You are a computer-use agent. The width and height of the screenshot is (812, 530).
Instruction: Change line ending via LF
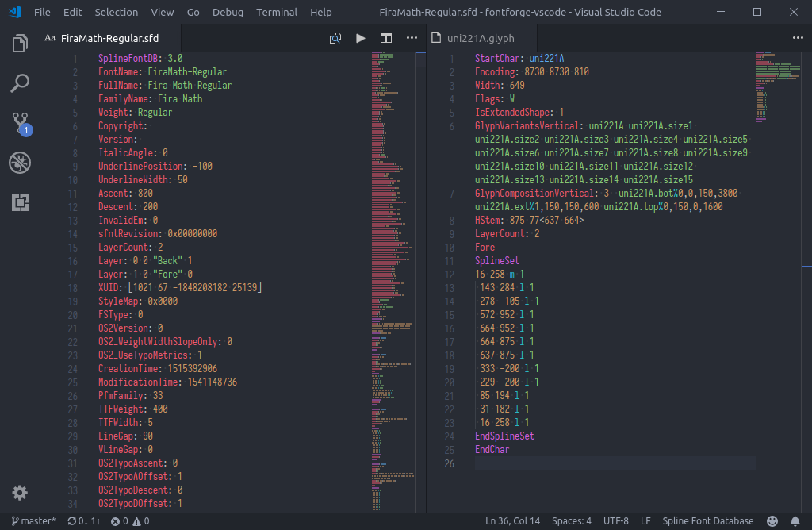(645, 520)
